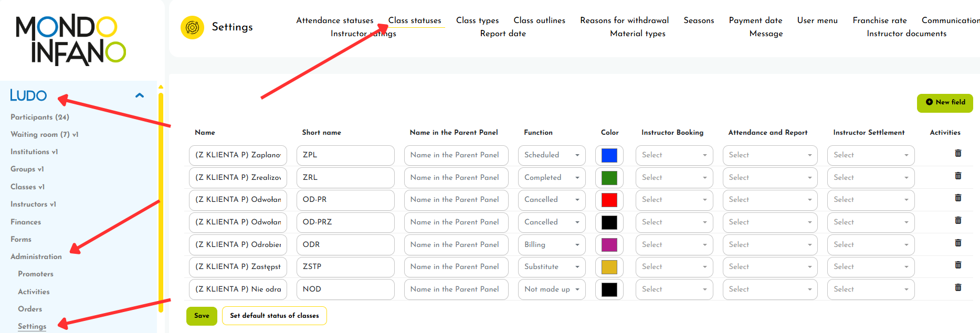This screenshot has width=980, height=333.
Task: Delete the ZSTP substitute status row
Action: 957,265
